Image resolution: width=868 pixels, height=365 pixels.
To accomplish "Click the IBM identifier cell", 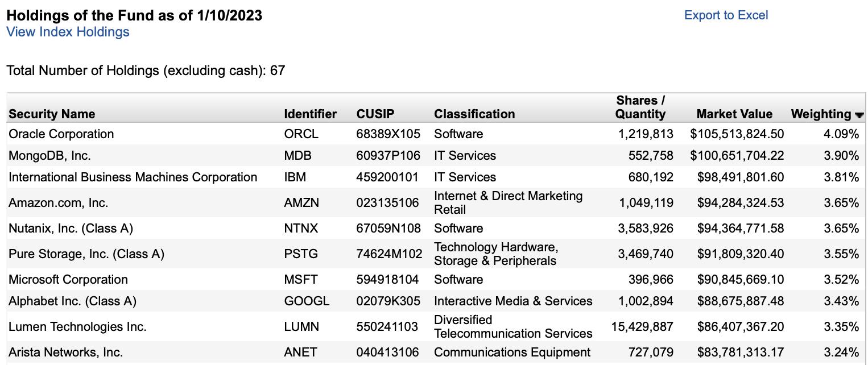I will pos(295,177).
